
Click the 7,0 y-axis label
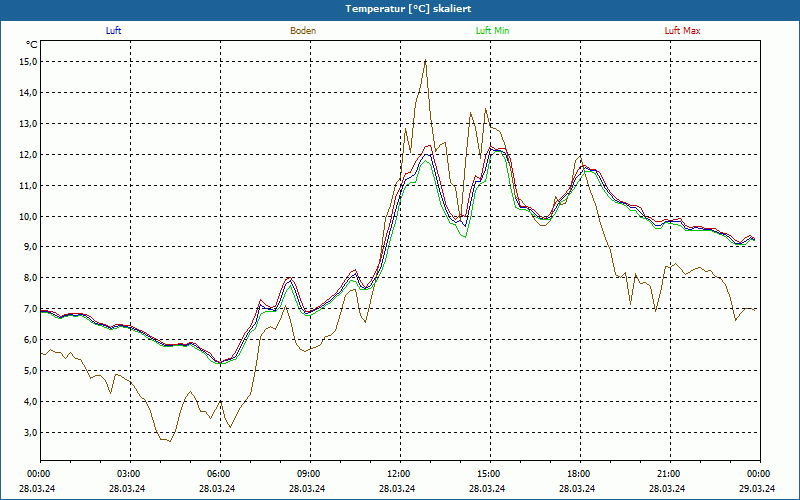[x=30, y=309]
